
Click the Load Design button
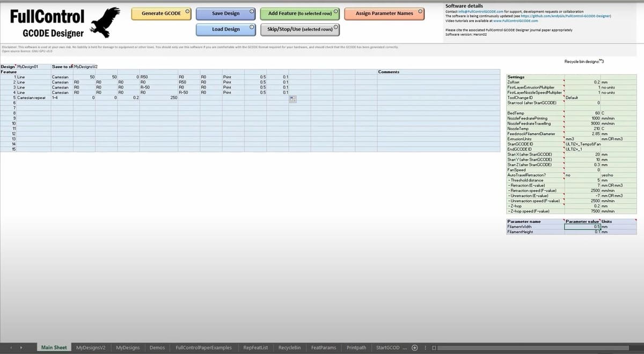226,29
